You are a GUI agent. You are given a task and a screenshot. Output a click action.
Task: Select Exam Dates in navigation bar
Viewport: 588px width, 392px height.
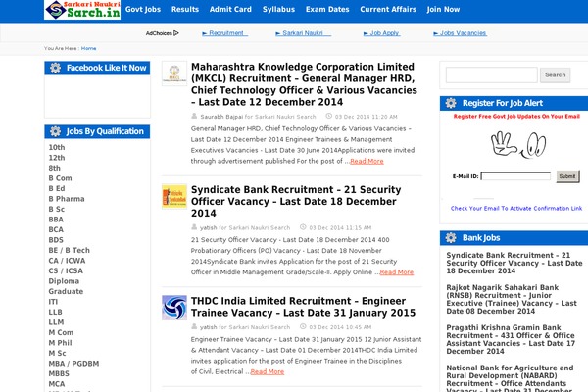click(327, 10)
